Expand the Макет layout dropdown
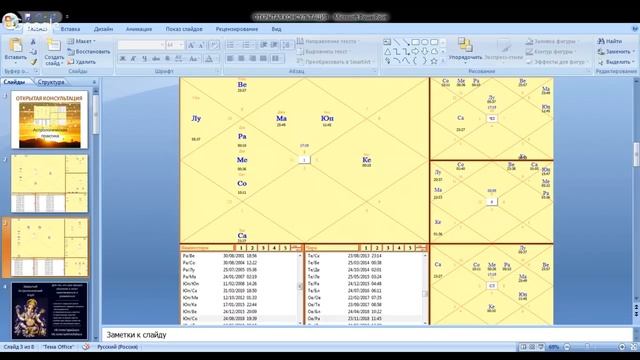Image resolution: width=640 pixels, height=360 pixels. point(81,41)
